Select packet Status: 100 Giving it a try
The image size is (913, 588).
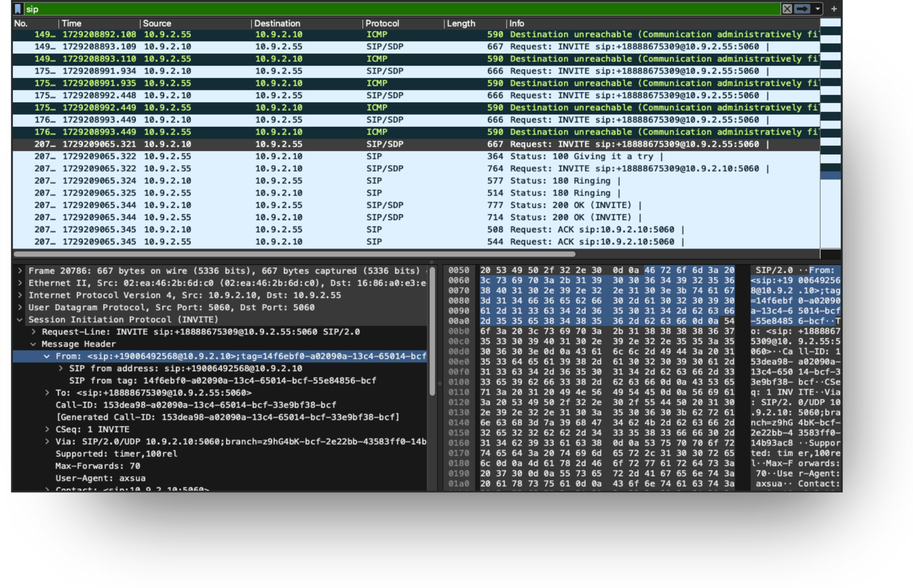point(416,156)
